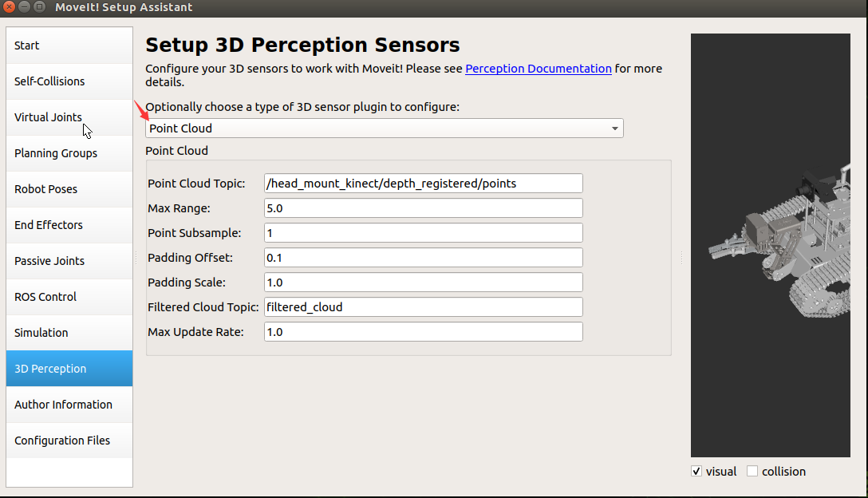Image resolution: width=868 pixels, height=498 pixels.
Task: Select the Robot Poses step
Action: click(69, 189)
